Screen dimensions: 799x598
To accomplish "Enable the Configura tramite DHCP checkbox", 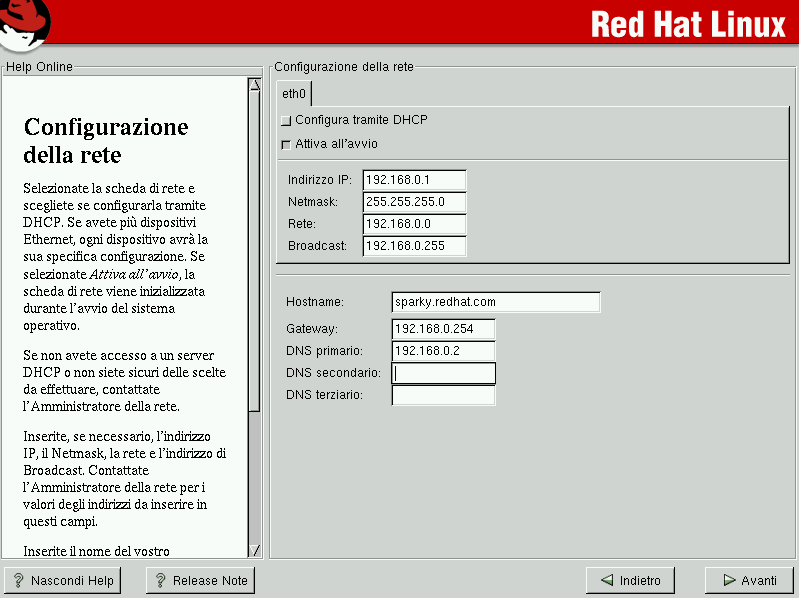I will pyautogui.click(x=286, y=121).
